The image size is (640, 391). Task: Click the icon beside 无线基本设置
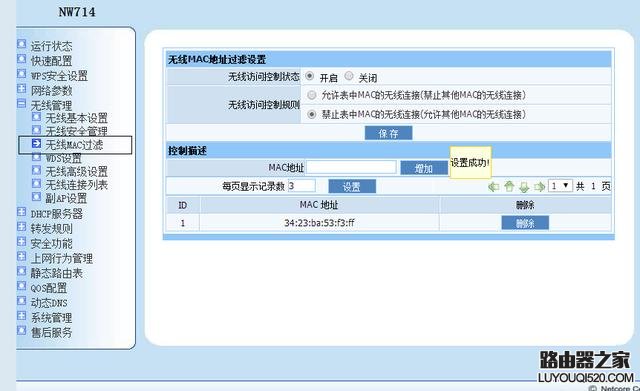(x=36, y=117)
